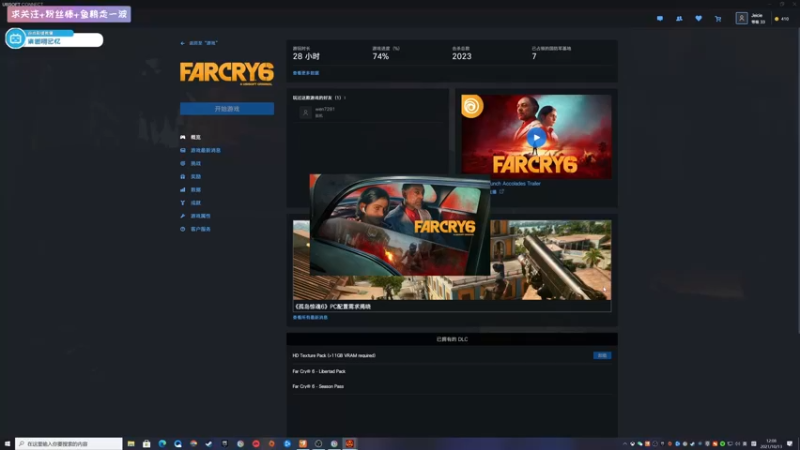The height and width of the screenshot is (450, 800).
Task: Click the Far Cry 6 logo in sidebar
Action: pos(227,73)
